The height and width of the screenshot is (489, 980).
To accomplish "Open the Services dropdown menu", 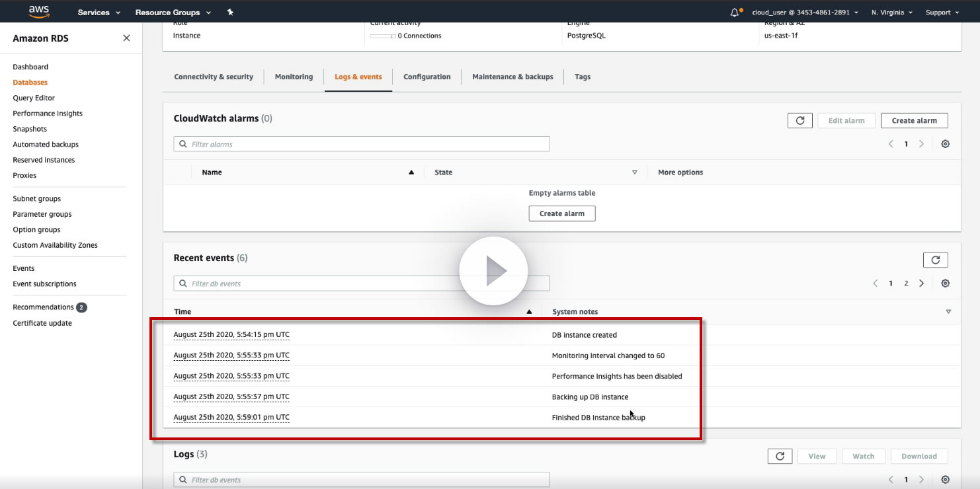I will point(99,13).
